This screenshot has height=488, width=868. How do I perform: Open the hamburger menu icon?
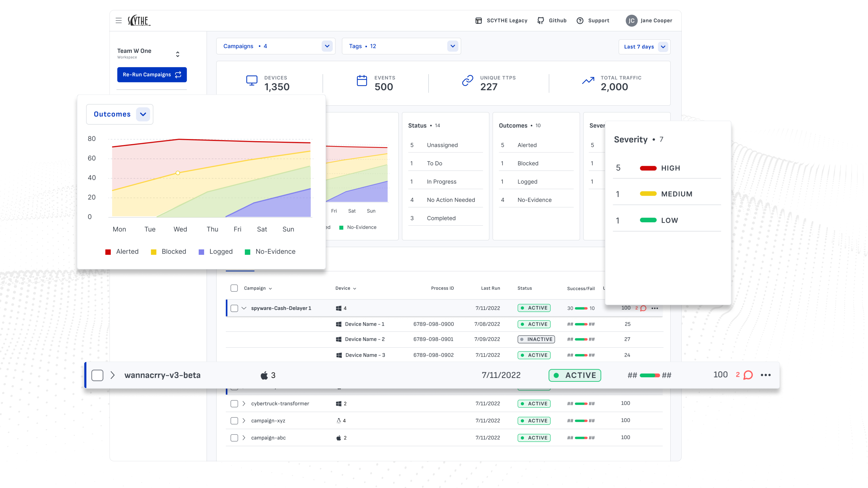click(119, 21)
